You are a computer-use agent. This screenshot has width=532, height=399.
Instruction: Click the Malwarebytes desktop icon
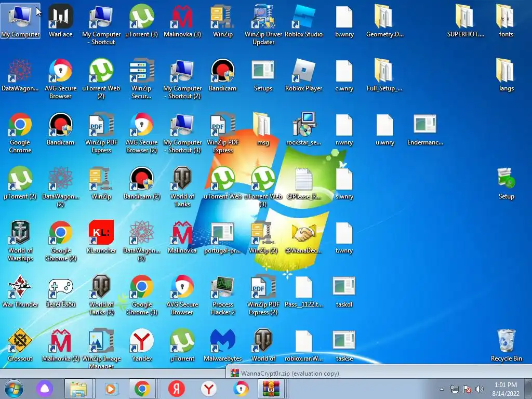tap(222, 345)
